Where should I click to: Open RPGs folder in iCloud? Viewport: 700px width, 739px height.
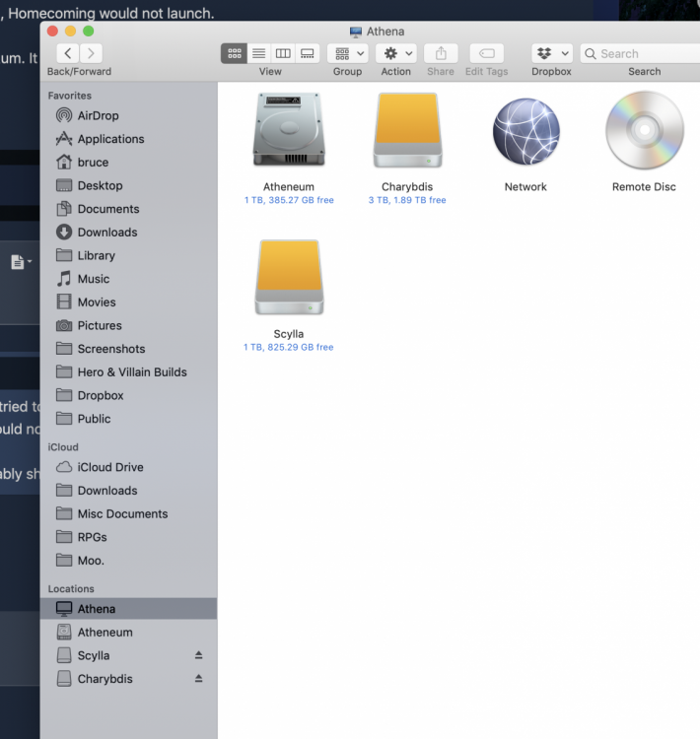[x=128, y=537]
